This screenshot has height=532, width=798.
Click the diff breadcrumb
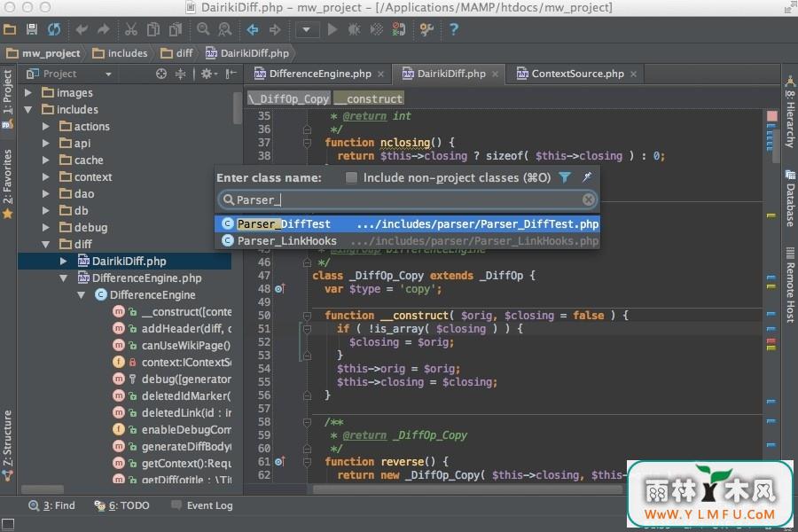click(176, 53)
